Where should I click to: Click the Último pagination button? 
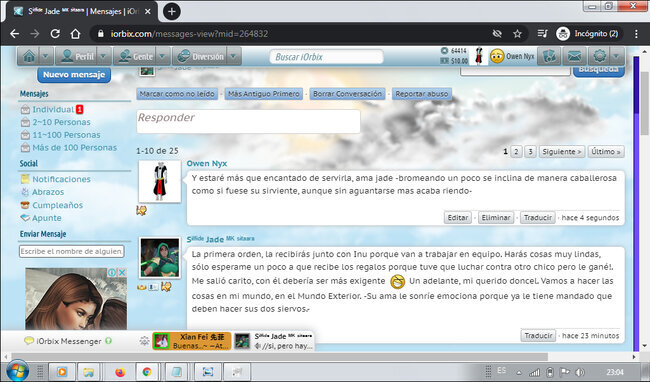pyautogui.click(x=606, y=152)
